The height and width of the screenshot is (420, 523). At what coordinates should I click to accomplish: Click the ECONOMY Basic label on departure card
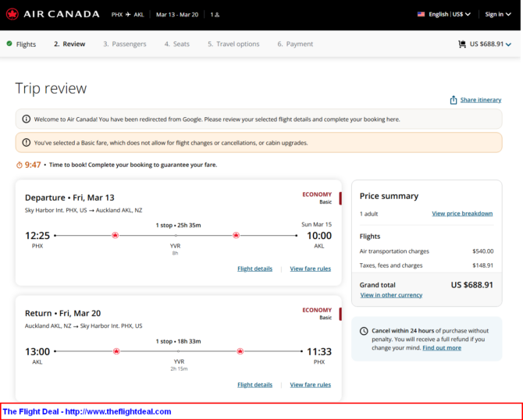point(317,198)
